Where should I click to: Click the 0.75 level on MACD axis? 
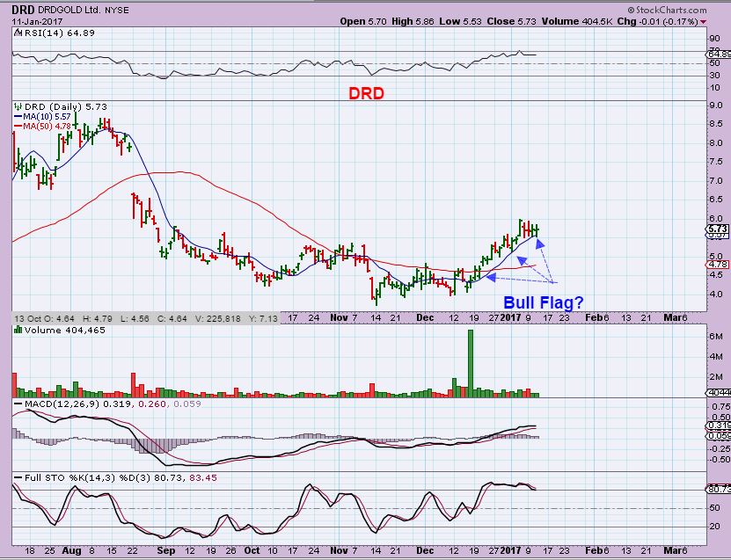(x=721, y=407)
